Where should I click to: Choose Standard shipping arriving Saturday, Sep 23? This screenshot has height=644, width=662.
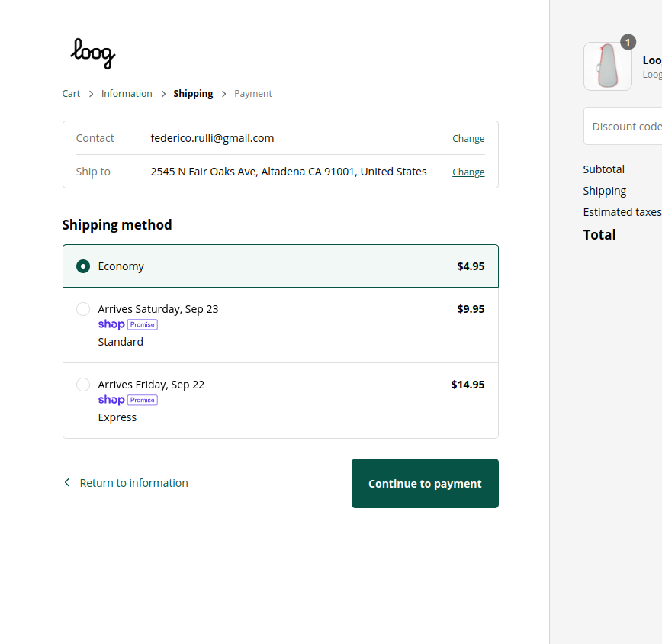tap(83, 309)
